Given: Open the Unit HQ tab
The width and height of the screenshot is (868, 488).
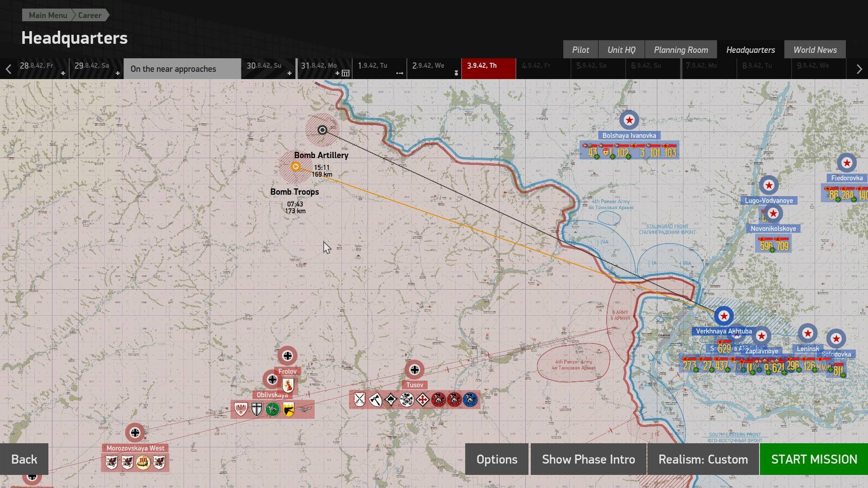Looking at the screenshot, I should tap(621, 50).
